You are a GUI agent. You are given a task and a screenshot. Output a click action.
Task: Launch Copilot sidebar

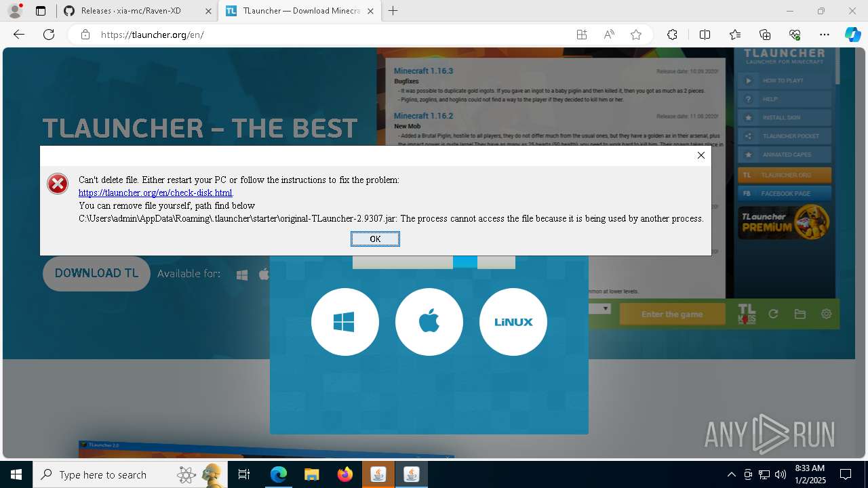pyautogui.click(x=852, y=35)
